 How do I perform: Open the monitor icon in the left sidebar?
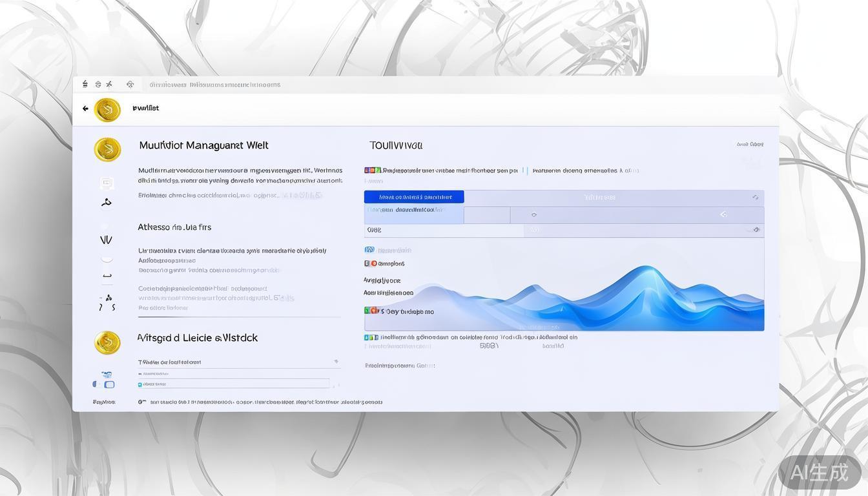pos(107,183)
